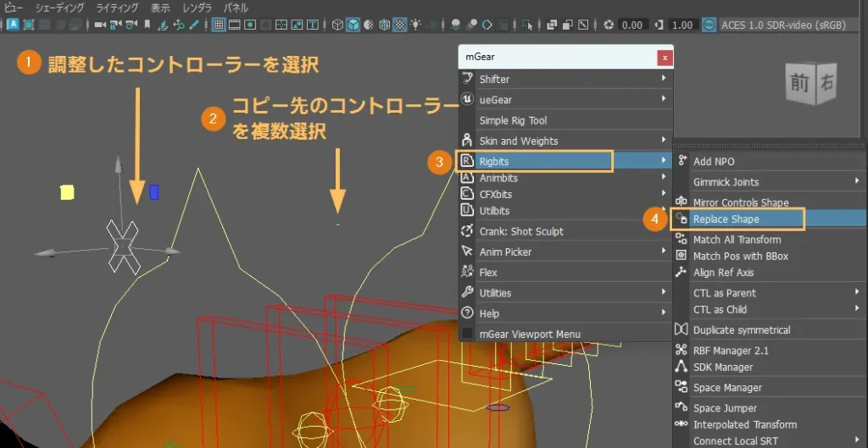
Task: Expand the Gimmick Joints submenu arrow
Action: 857,181
